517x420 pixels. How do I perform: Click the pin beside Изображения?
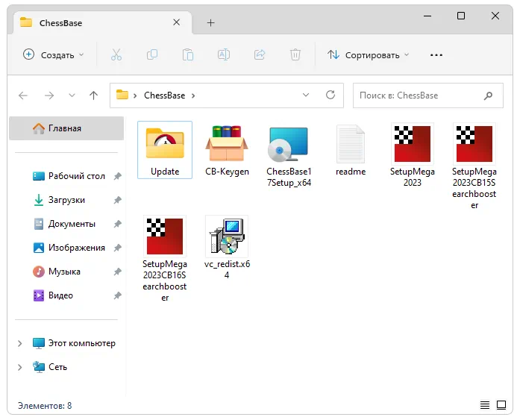point(117,248)
